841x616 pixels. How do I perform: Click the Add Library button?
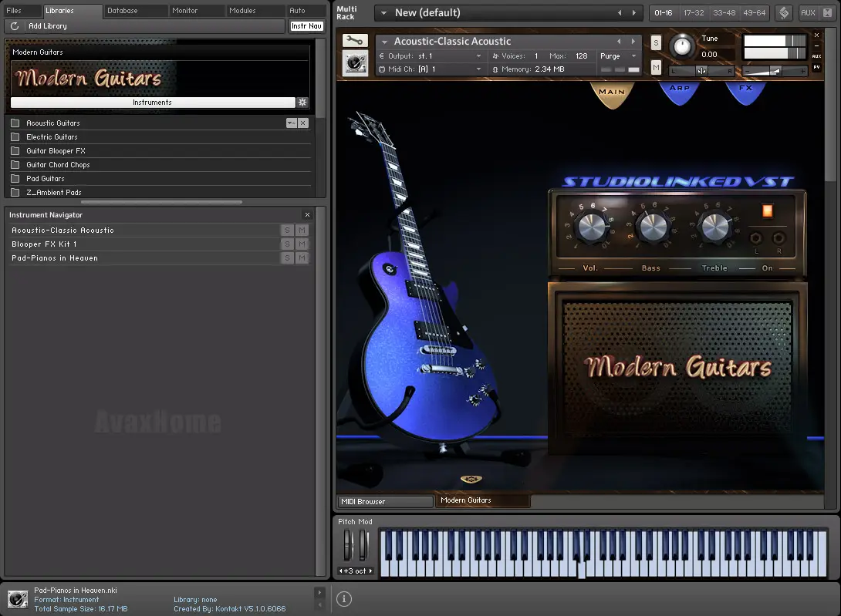48,25
